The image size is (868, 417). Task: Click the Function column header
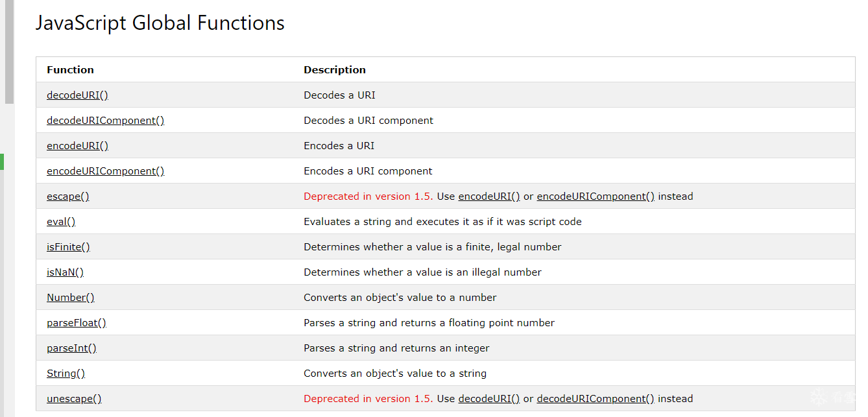click(x=70, y=70)
